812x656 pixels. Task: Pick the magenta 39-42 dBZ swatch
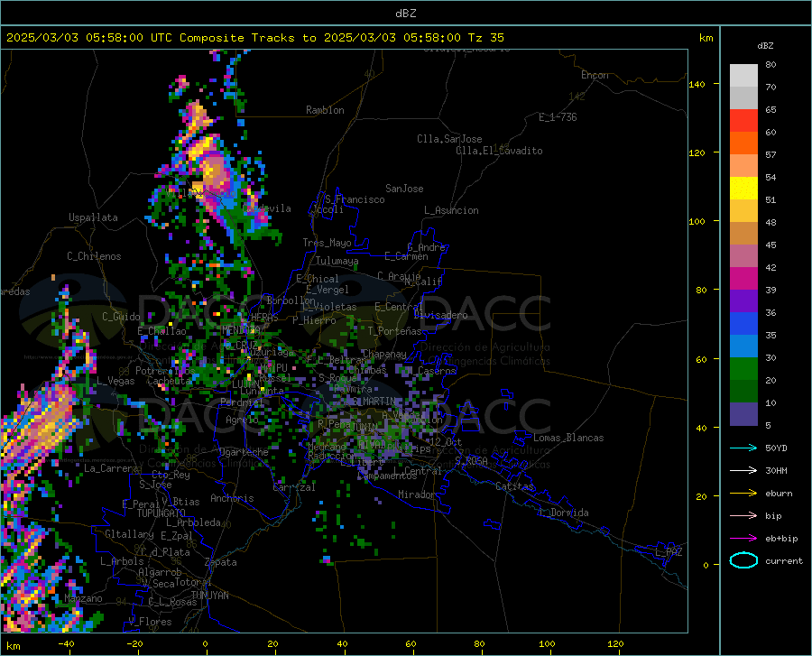(x=743, y=279)
